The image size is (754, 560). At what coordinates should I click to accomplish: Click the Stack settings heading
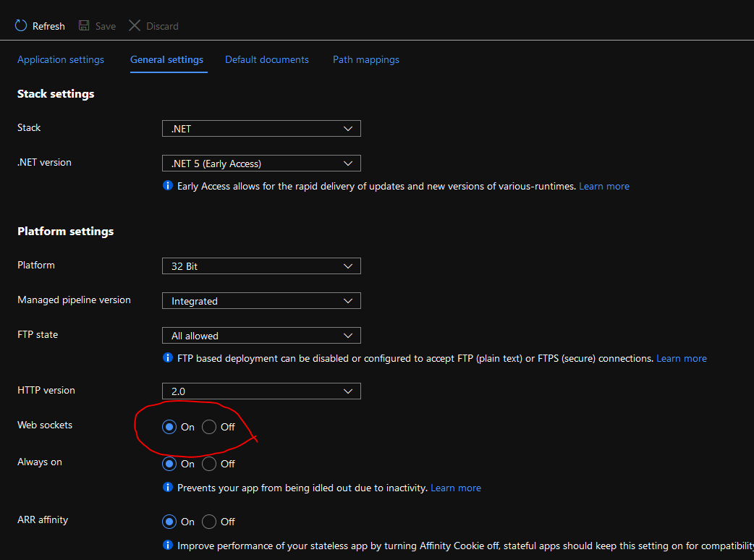(x=56, y=94)
